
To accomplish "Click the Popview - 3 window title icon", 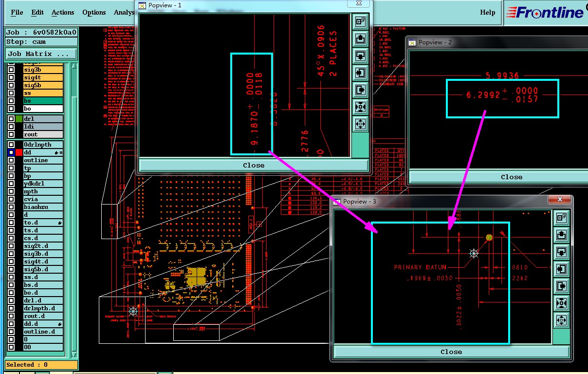I will [337, 201].
